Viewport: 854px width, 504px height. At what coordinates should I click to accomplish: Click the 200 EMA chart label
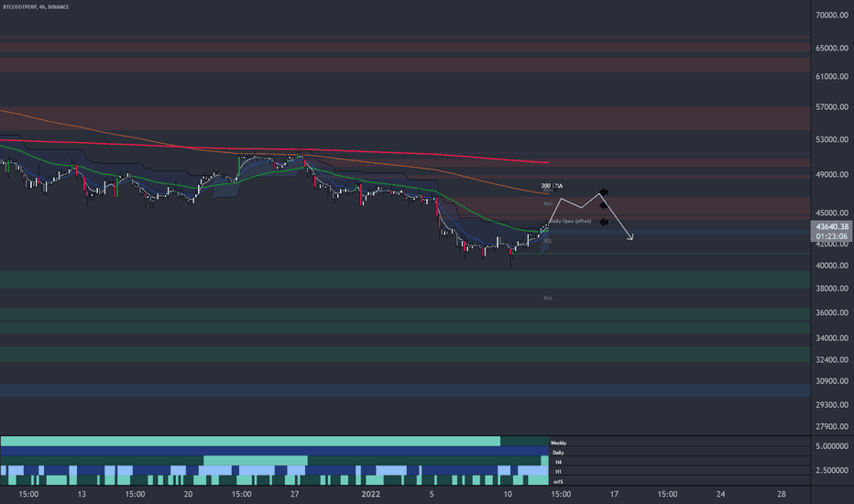[x=552, y=186]
